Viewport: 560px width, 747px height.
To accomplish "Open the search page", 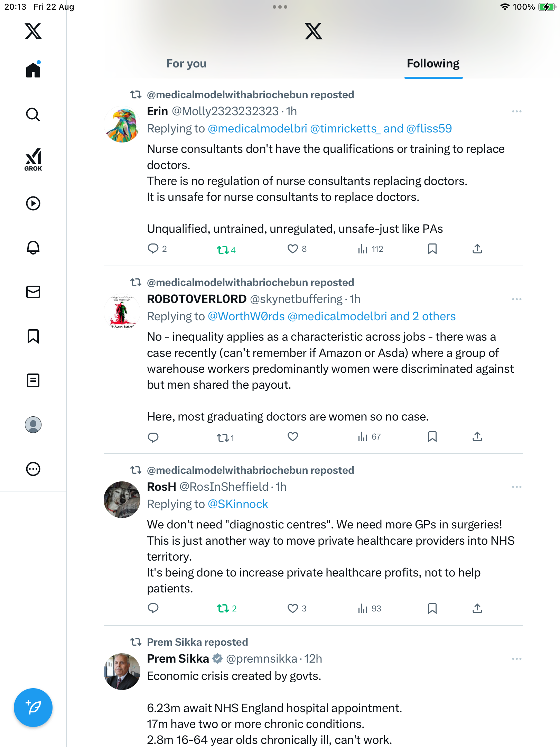I will 33,115.
